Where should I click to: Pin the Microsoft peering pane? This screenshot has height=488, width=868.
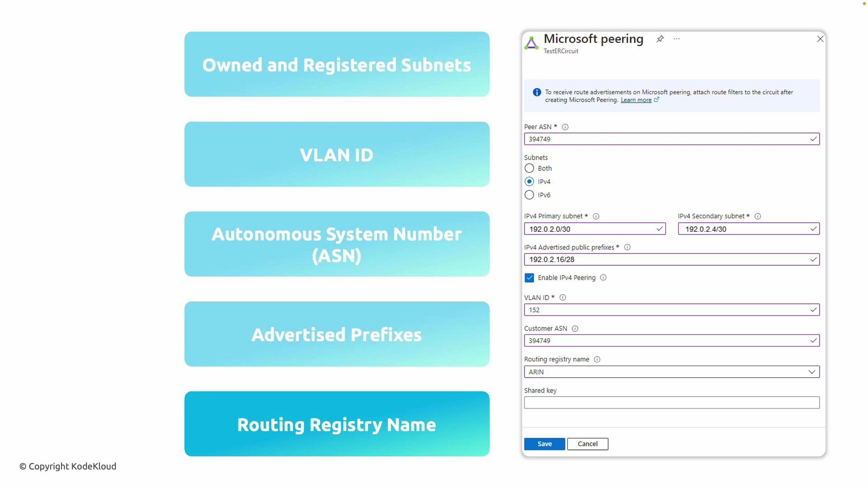660,39
